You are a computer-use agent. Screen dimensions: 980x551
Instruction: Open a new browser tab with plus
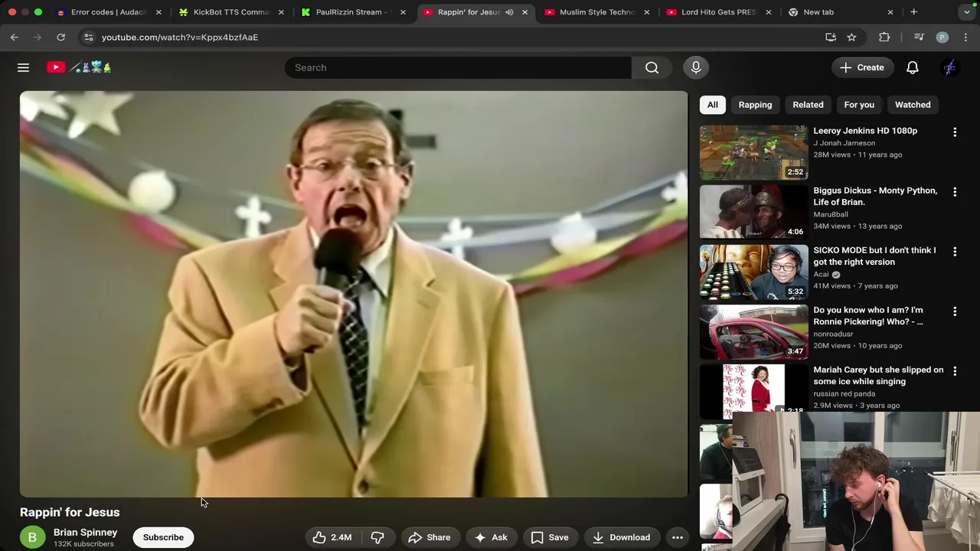[x=913, y=12]
